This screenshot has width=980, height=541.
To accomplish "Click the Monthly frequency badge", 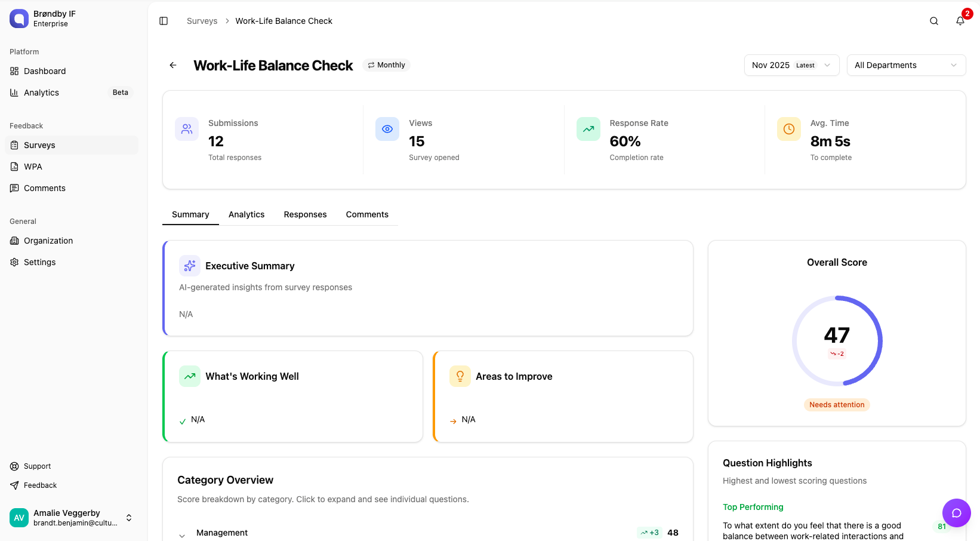I will click(386, 65).
